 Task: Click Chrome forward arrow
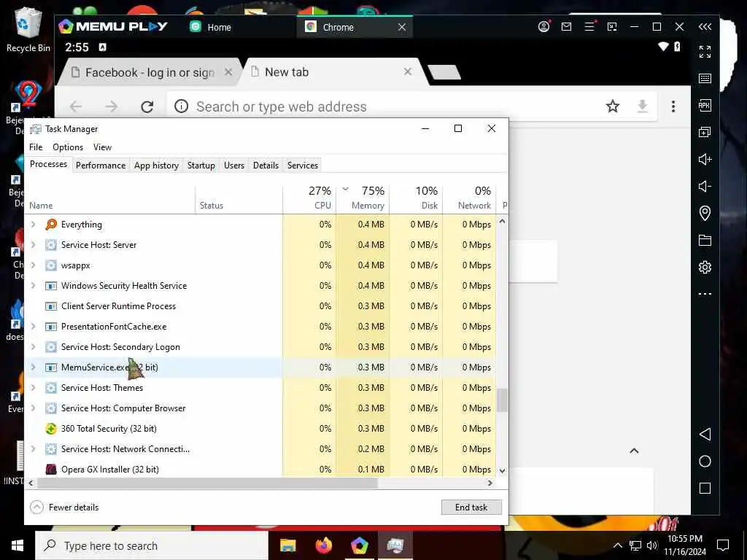tap(111, 106)
